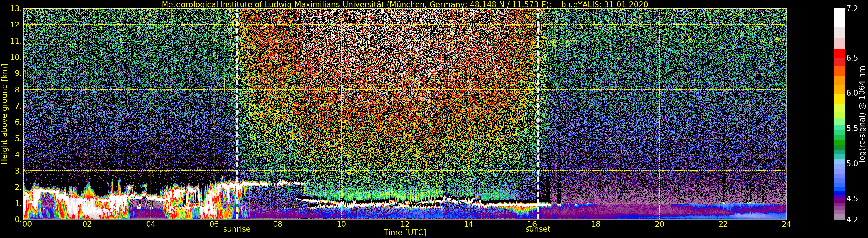Click the 8. height tick label
Screen dimensions: 868x238
pos(19,90)
